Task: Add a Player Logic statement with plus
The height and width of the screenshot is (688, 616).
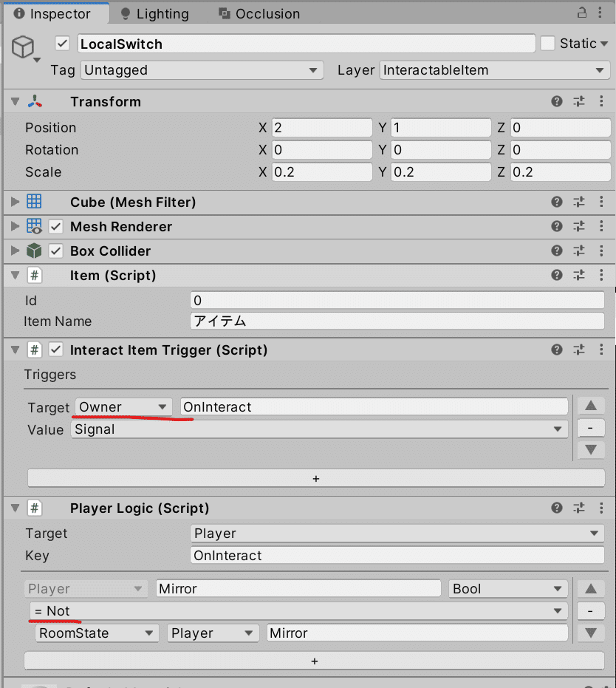Action: (x=315, y=661)
